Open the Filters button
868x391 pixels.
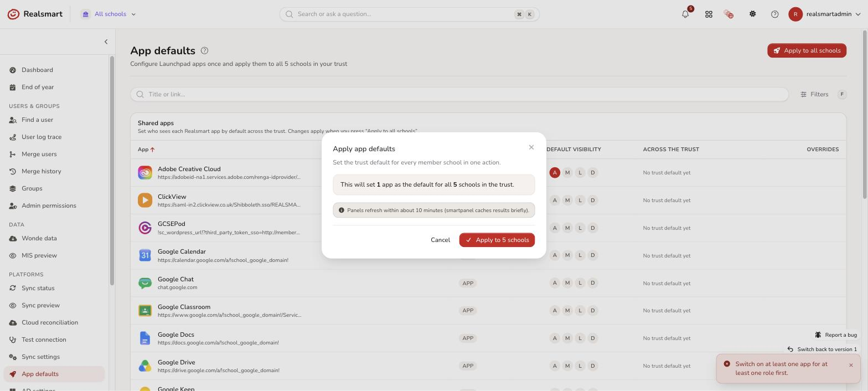click(814, 94)
